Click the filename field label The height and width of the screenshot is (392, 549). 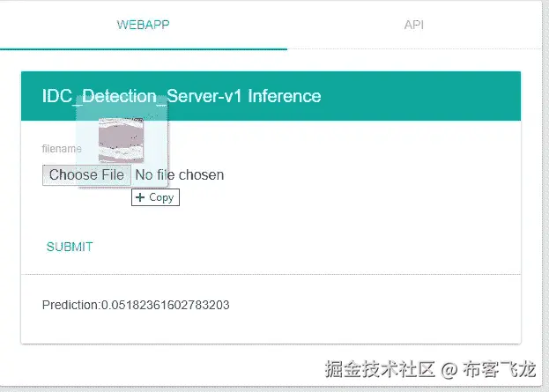click(62, 149)
